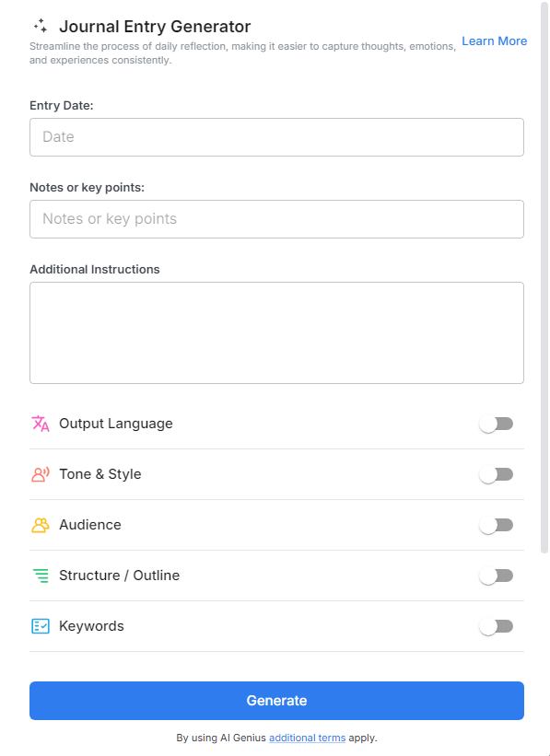This screenshot has height=756, width=550.
Task: Click the Date entry field
Action: point(276,136)
